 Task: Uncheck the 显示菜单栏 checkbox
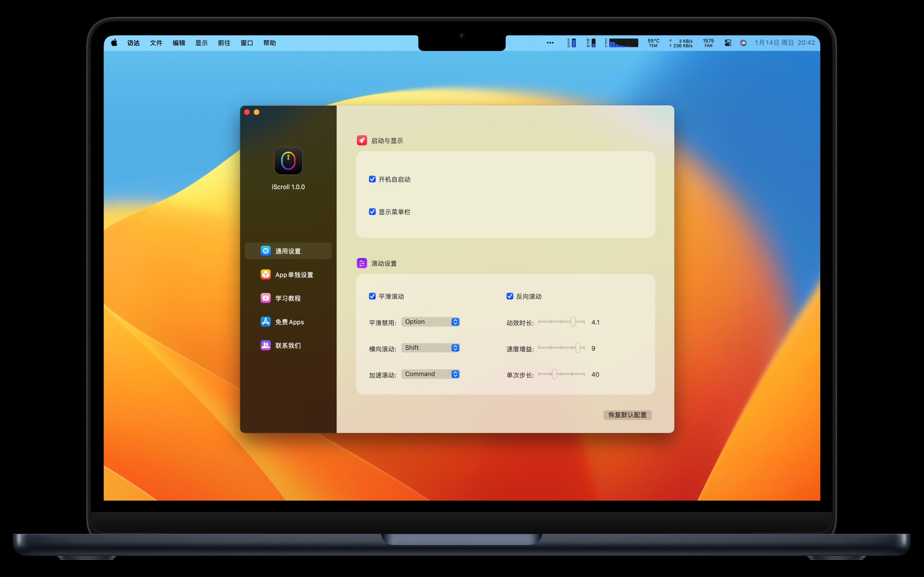tap(372, 212)
